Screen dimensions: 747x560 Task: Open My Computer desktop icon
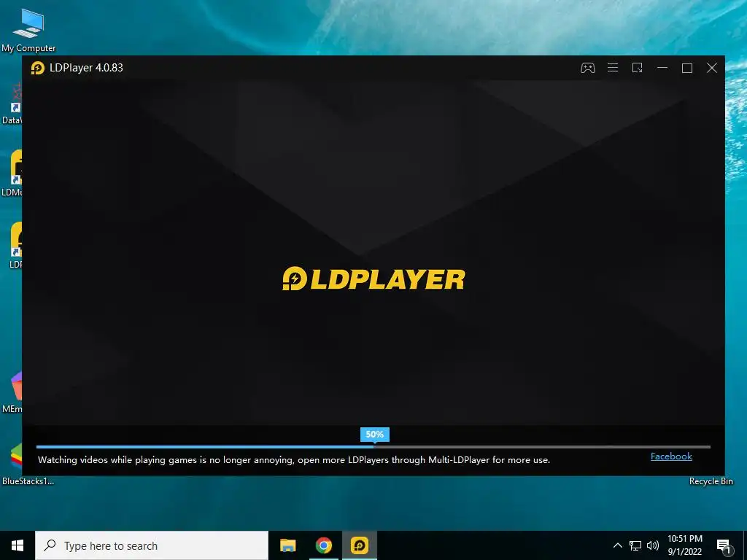pos(28,31)
